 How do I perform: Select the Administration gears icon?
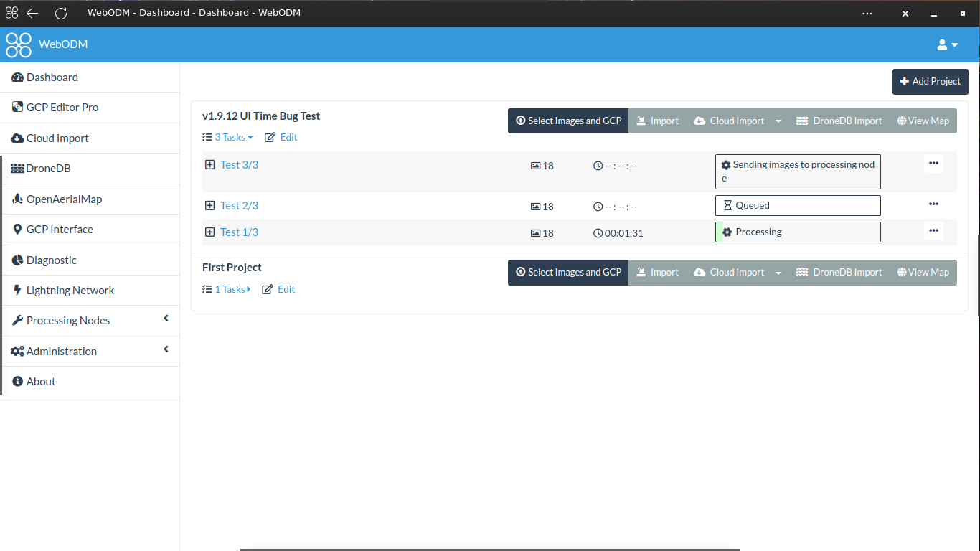tap(16, 351)
